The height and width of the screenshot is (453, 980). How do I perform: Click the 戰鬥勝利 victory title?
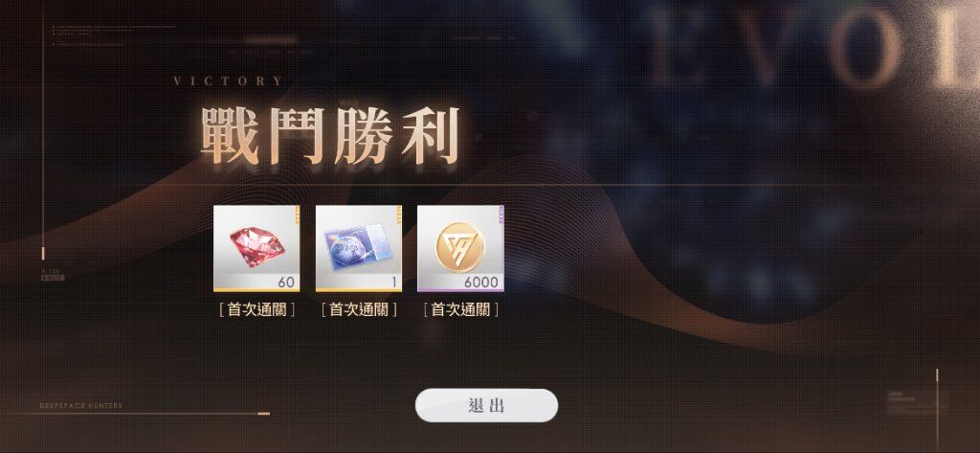[x=330, y=136]
